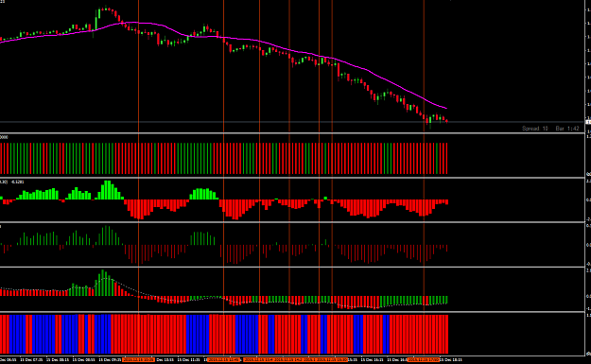
Task: Click the 15 Dec 16:15 time axis label
Action: coord(373,360)
